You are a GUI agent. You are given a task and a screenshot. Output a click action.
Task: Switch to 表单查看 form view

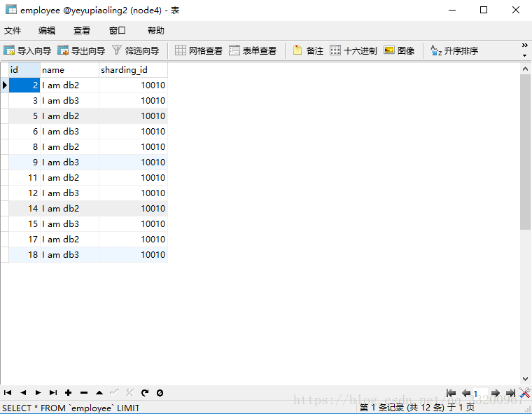pos(253,50)
